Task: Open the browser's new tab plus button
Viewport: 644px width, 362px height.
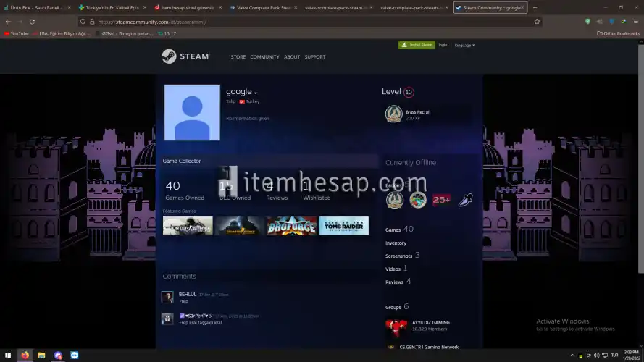Action: click(x=535, y=7)
